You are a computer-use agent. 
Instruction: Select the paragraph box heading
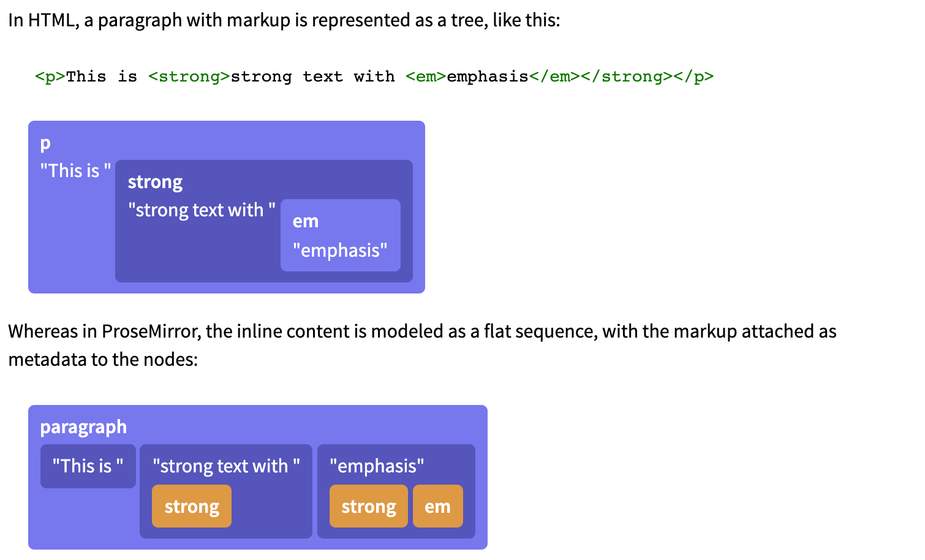tap(83, 426)
